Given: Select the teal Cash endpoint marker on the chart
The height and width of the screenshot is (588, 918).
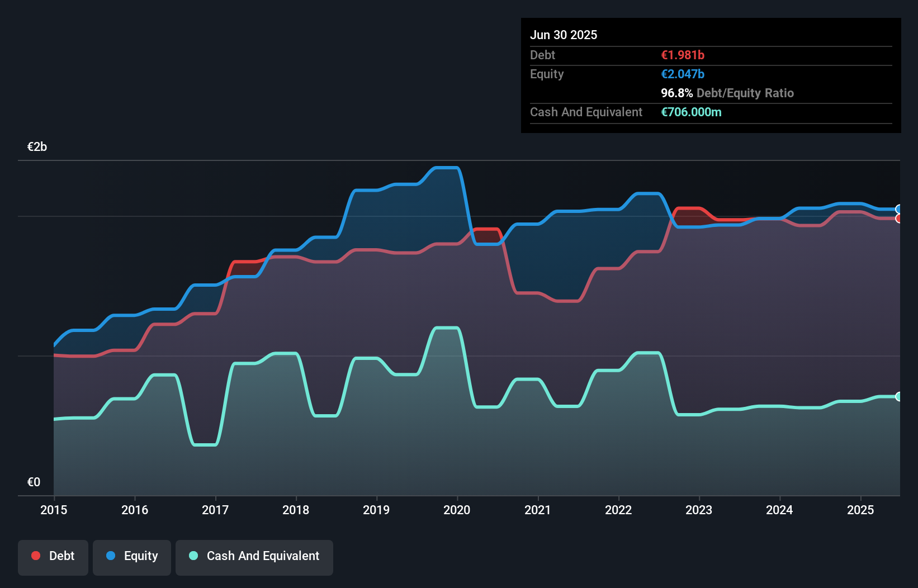Looking at the screenshot, I should (x=898, y=397).
